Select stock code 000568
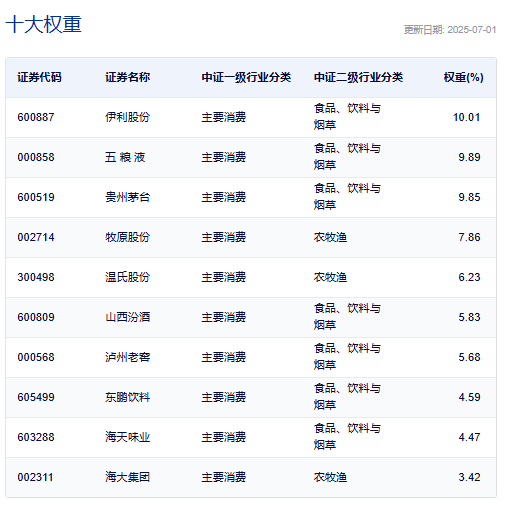The image size is (511, 513). 36,357
